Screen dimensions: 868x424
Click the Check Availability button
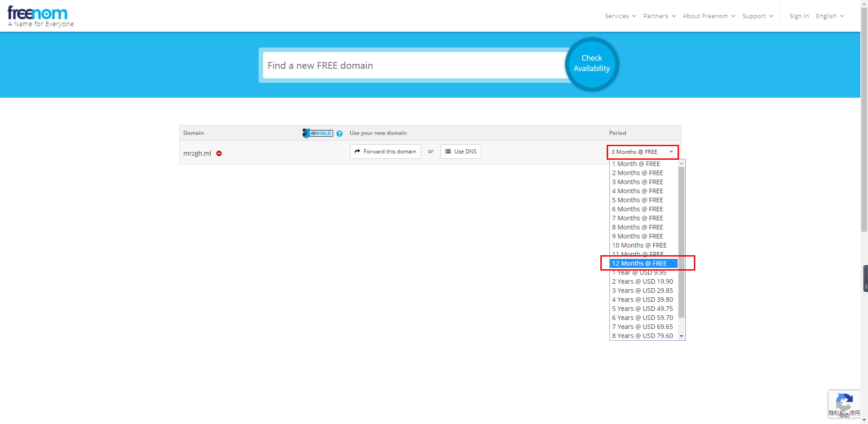[x=591, y=64]
